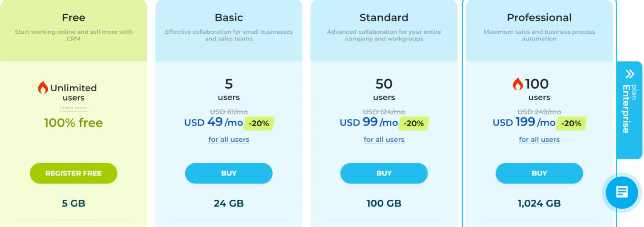
Task: Select the Free plan heading
Action: point(73,18)
